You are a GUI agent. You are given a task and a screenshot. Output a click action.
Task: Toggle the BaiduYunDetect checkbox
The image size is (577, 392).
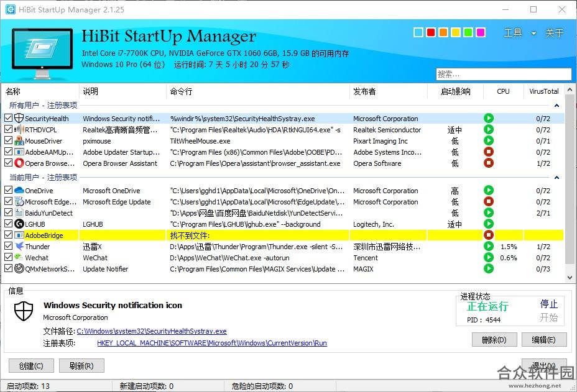click(9, 212)
